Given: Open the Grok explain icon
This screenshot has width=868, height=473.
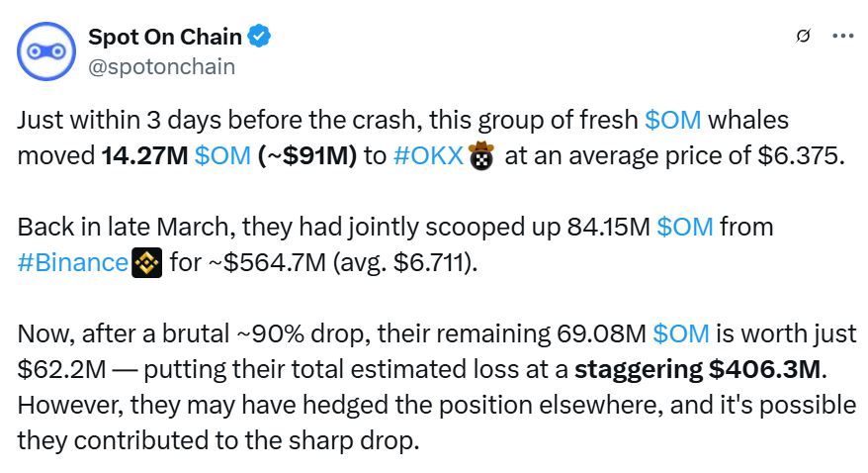Looking at the screenshot, I should pyautogui.click(x=803, y=37).
